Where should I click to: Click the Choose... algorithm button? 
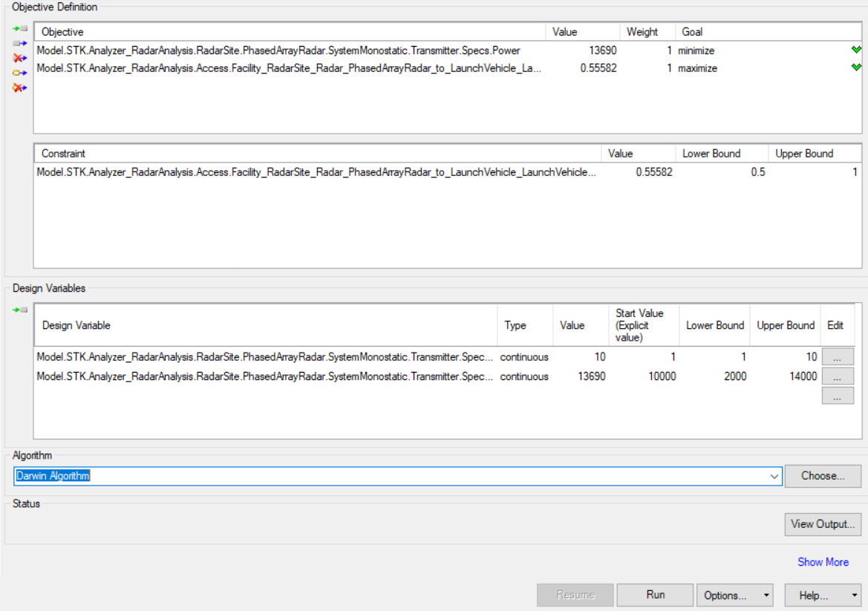pos(823,476)
